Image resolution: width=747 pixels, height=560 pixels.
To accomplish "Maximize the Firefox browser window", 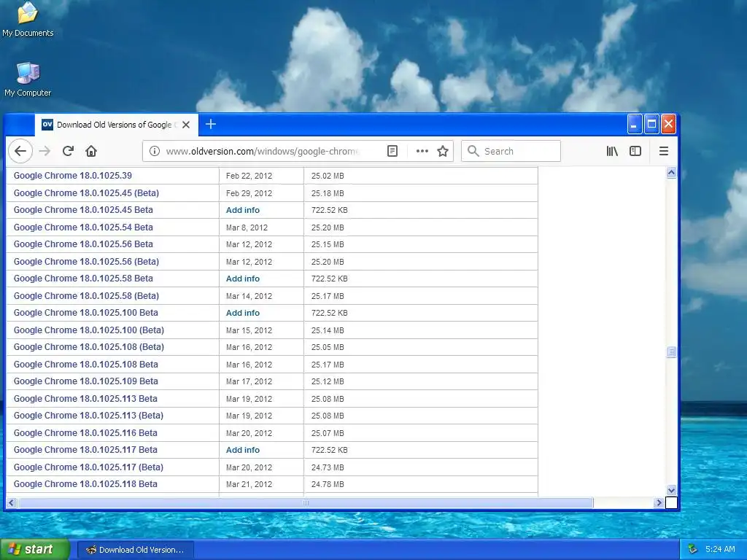I will pos(651,124).
